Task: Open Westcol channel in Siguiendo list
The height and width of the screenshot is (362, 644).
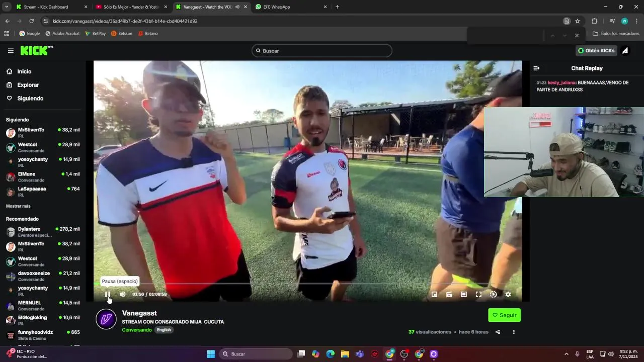Action: tap(43, 147)
